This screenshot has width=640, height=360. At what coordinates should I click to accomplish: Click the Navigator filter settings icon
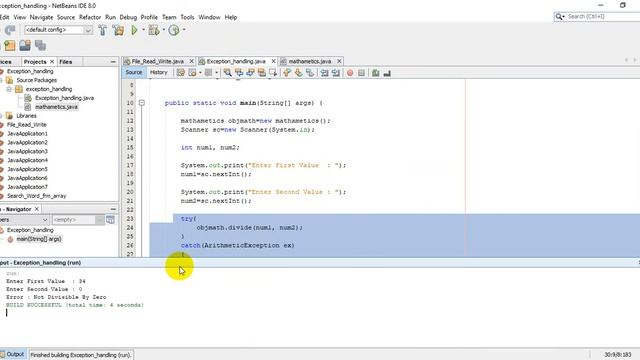pyautogui.click(x=110, y=220)
